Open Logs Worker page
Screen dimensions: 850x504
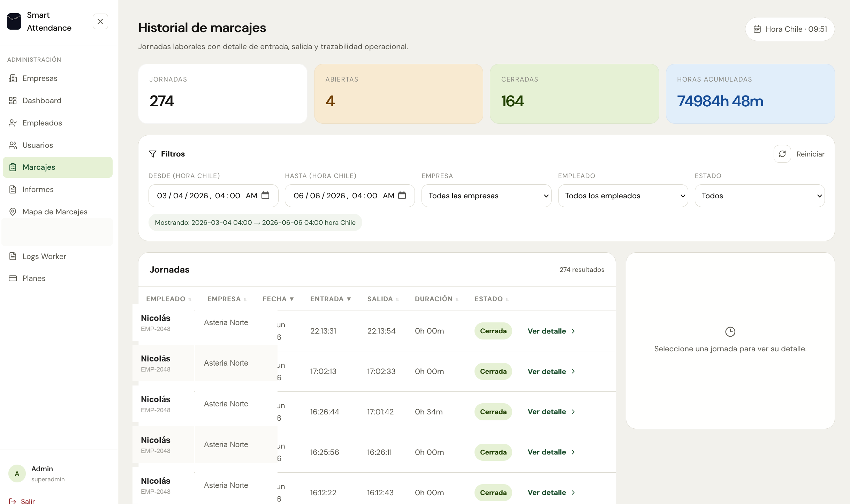58,256
